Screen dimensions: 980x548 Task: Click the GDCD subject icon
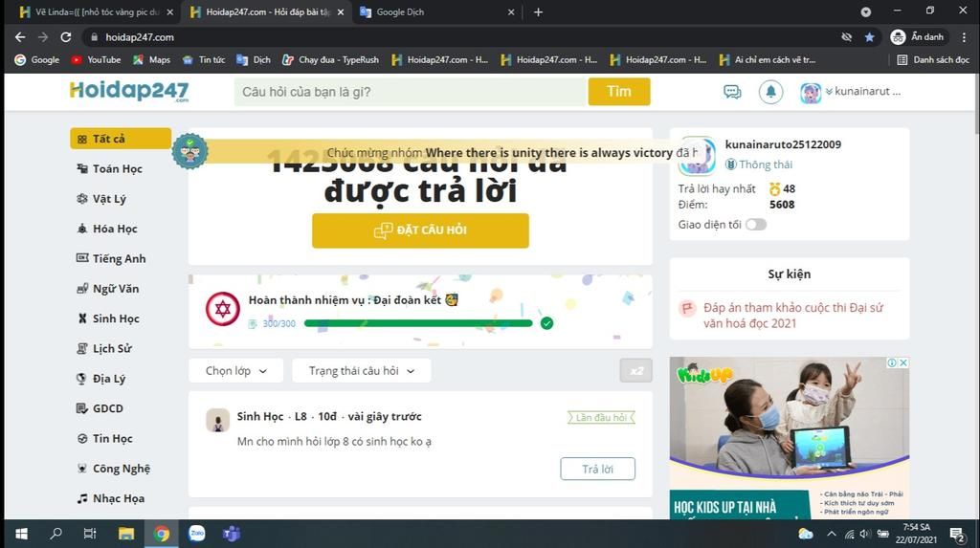pyautogui.click(x=82, y=408)
